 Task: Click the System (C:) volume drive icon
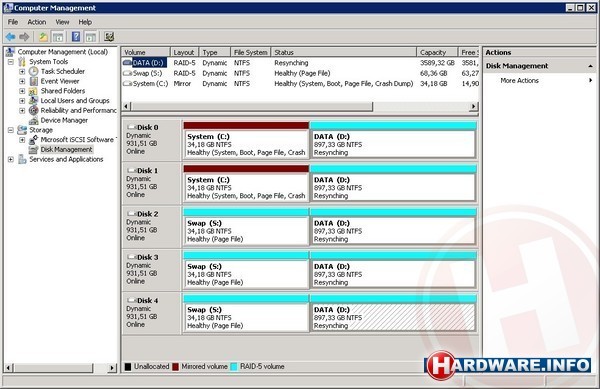click(127, 83)
